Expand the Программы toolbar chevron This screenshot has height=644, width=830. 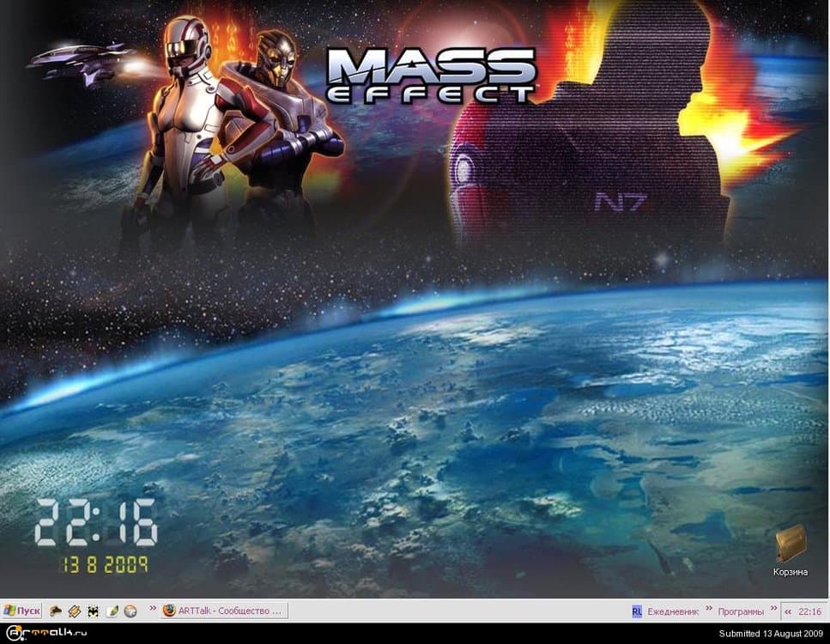pyautogui.click(x=773, y=610)
